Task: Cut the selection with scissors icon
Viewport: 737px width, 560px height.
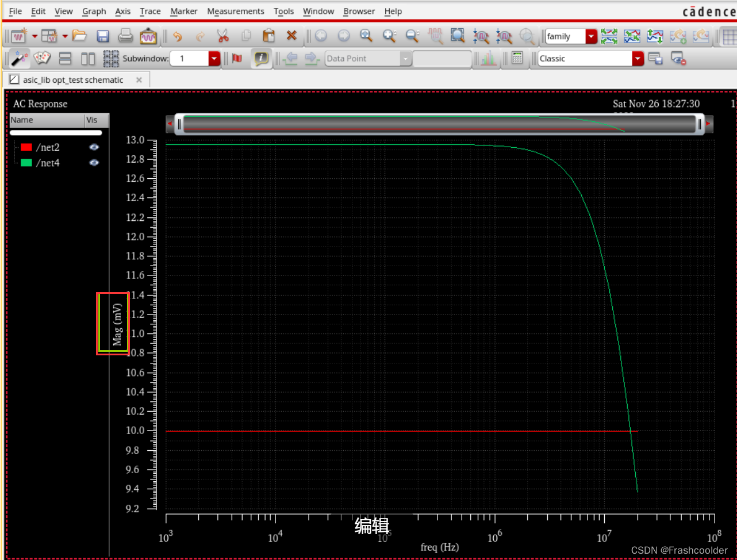Action: point(223,36)
